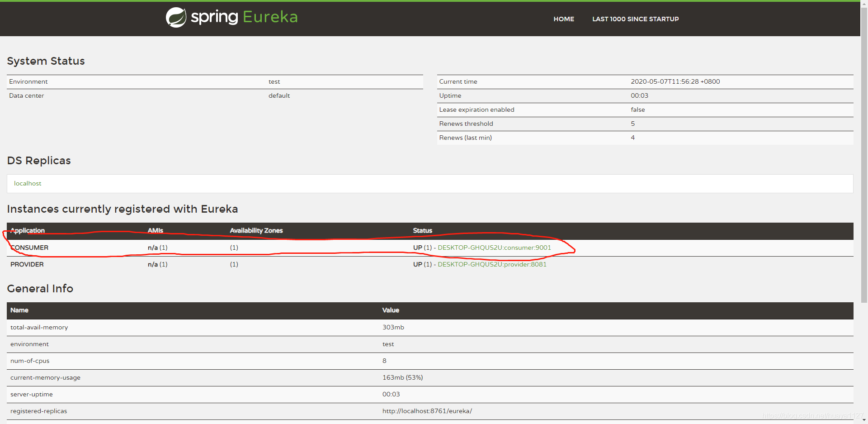Screen dimensions: 868x424
Task: Select the CONSUMER application name
Action: click(29, 248)
